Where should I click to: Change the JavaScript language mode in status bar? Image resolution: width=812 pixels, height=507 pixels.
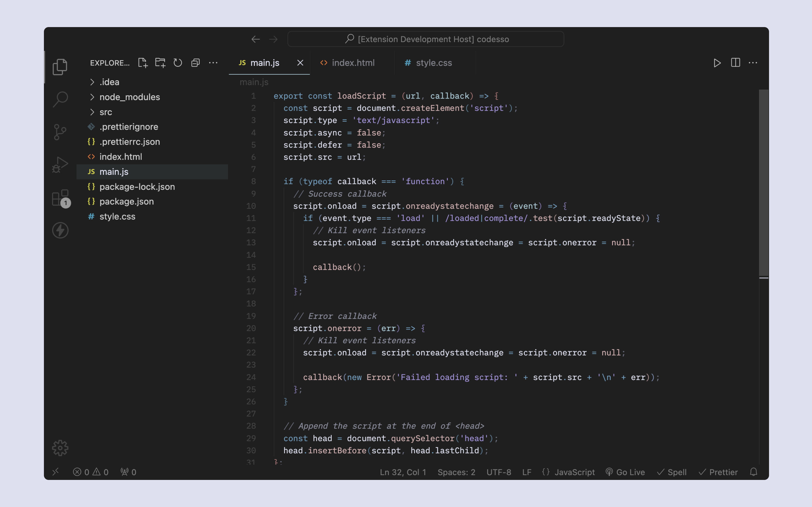(x=574, y=472)
